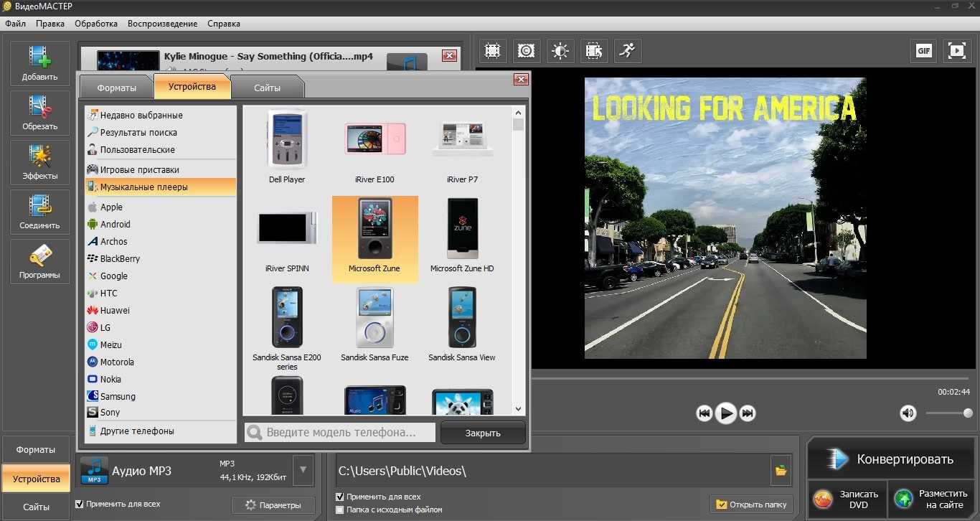This screenshot has width=980, height=521.
Task: Open Параметры settings button
Action: click(x=273, y=505)
